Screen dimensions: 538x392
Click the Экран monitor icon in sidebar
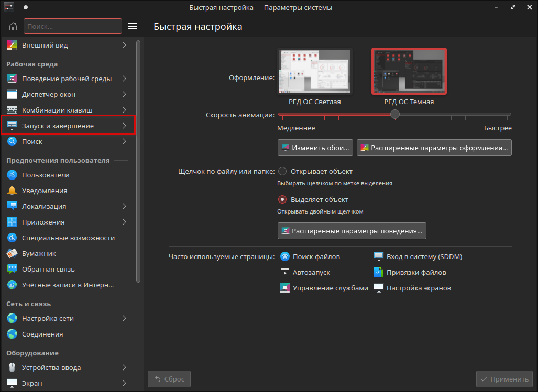pos(12,383)
